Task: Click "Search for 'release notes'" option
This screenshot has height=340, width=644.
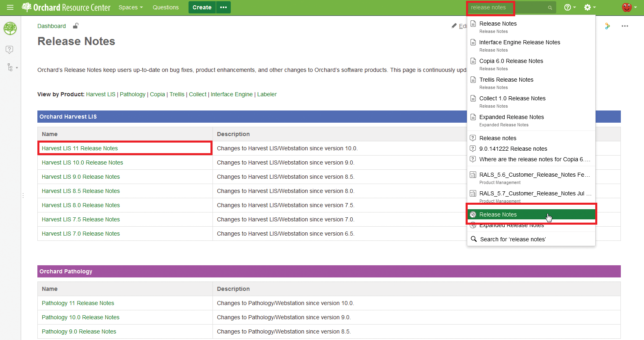Action: (531, 239)
